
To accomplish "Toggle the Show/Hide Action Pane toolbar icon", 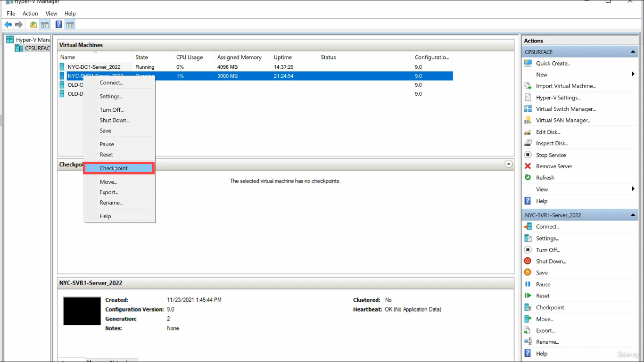I will pyautogui.click(x=70, y=25).
